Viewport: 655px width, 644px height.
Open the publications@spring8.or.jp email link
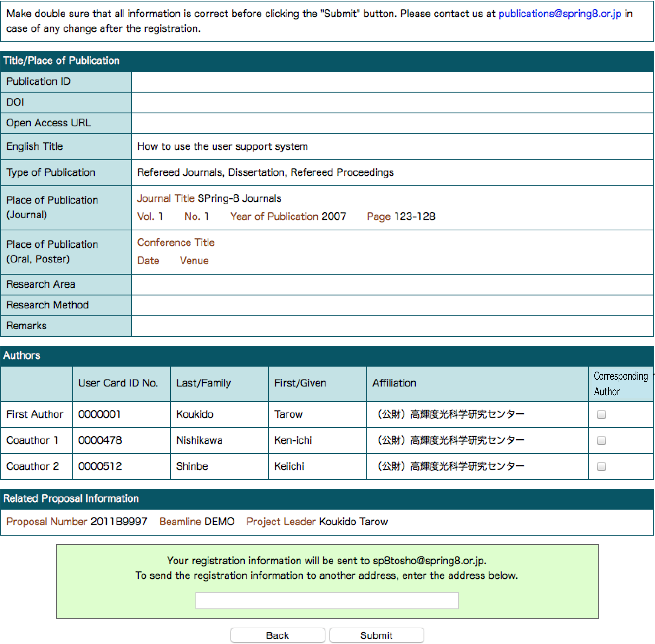560,14
